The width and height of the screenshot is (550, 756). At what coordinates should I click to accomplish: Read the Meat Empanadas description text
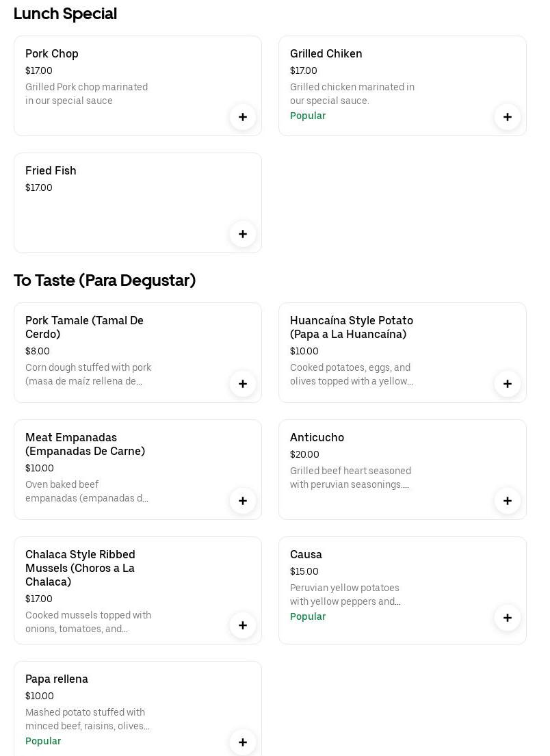coord(87,491)
